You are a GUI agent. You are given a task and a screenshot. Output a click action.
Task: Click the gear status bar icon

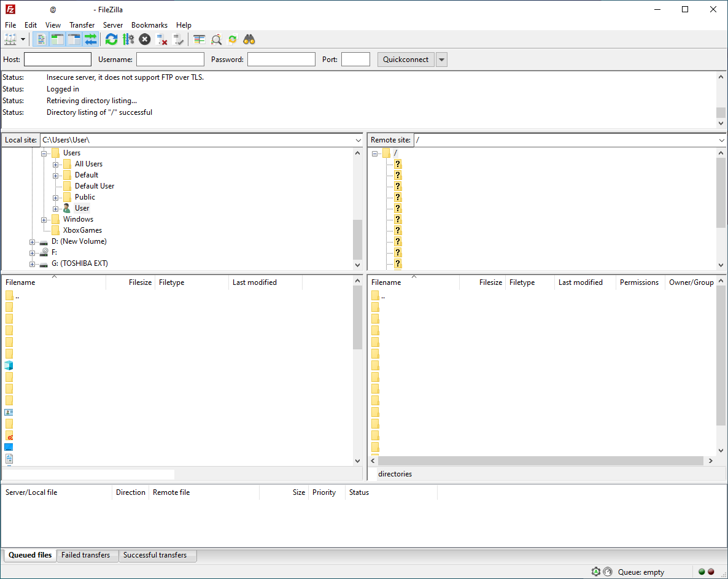(x=595, y=572)
